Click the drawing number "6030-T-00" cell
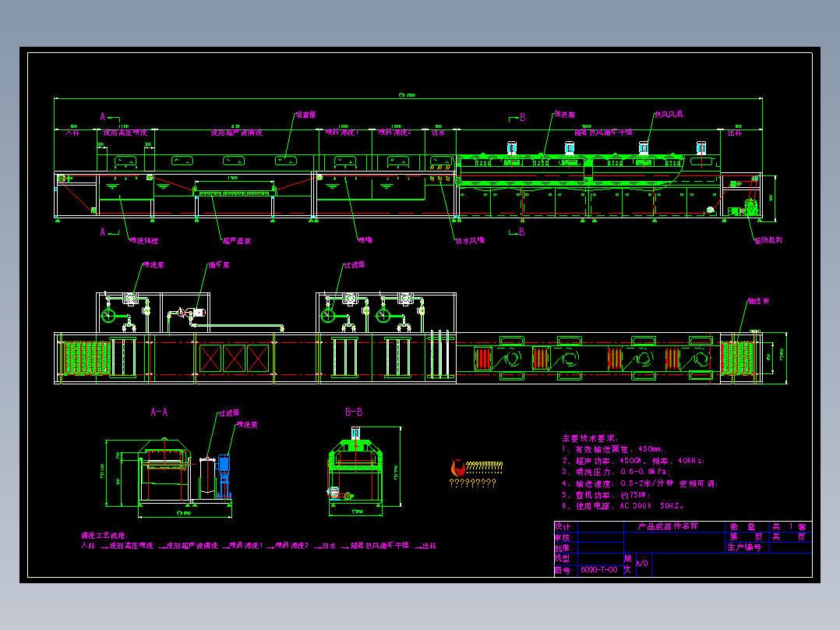Image resolution: width=840 pixels, height=630 pixels. tap(599, 570)
